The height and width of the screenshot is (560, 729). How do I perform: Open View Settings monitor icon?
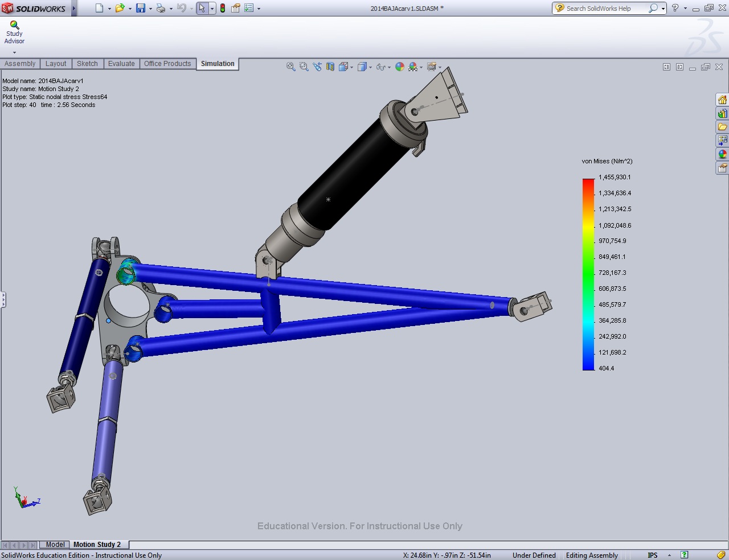(x=432, y=67)
